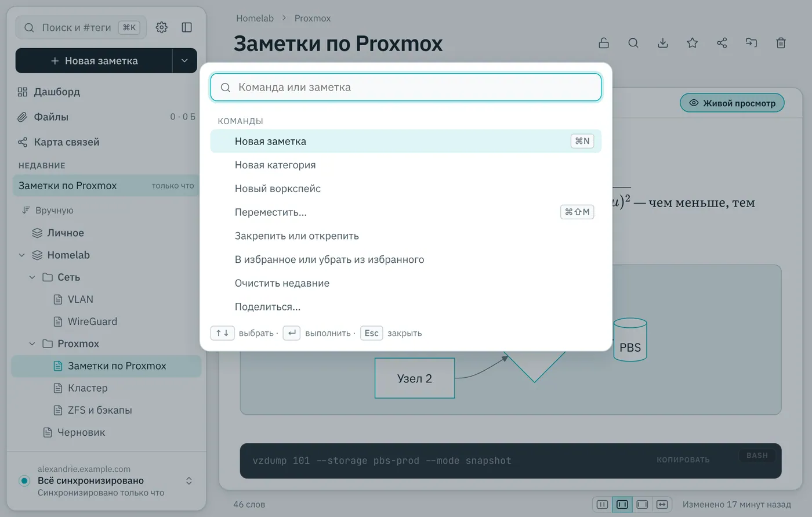Run В избранное или убрать command
Image resolution: width=812 pixels, height=517 pixels.
[x=405, y=259]
